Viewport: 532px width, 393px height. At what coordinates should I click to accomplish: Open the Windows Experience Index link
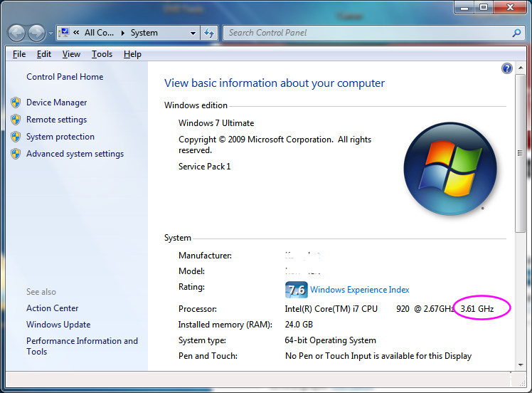(360, 290)
